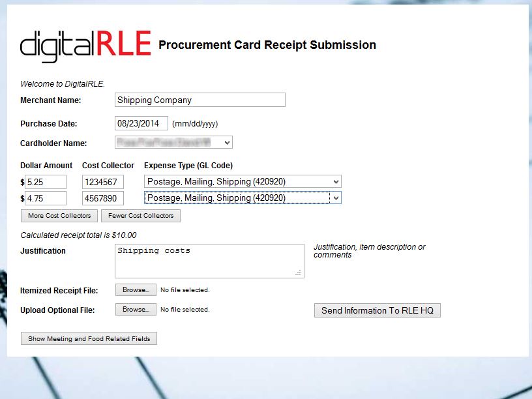The image size is (532, 399).
Task: Browse for the Upload Optional File
Action: coord(136,310)
